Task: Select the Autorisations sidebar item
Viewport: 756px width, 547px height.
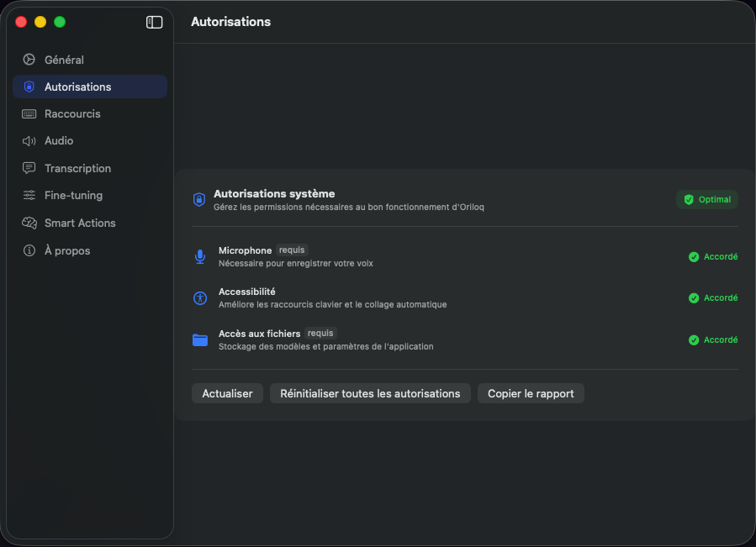Action: point(90,87)
